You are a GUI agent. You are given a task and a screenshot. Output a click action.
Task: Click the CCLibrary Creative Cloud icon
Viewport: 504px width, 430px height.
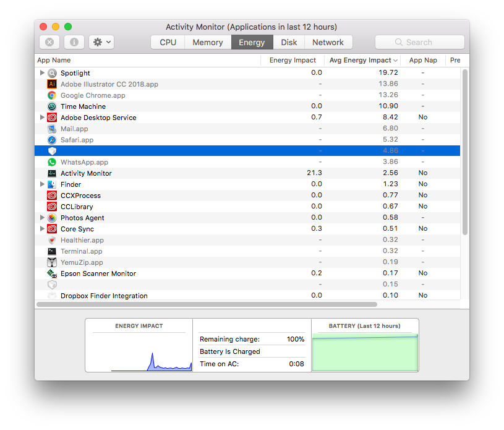tap(52, 207)
